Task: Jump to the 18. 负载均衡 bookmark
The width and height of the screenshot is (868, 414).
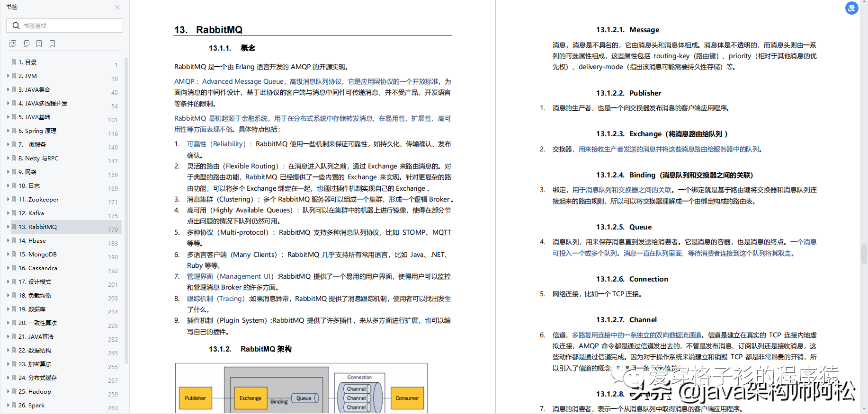Action: click(x=35, y=295)
